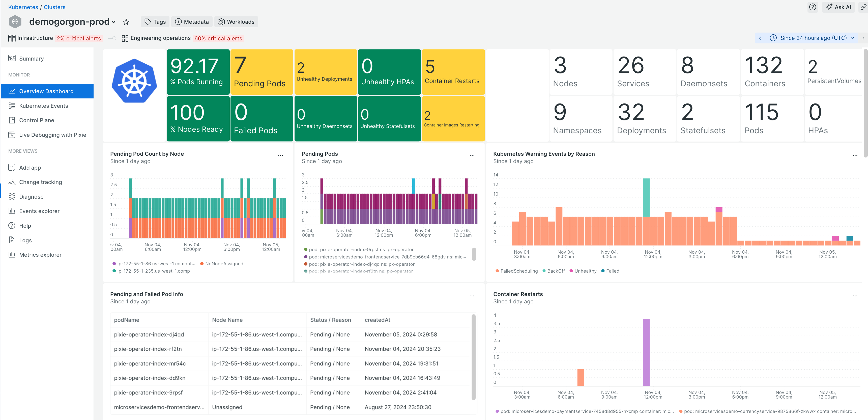Copy permalink with link icon

(x=863, y=7)
